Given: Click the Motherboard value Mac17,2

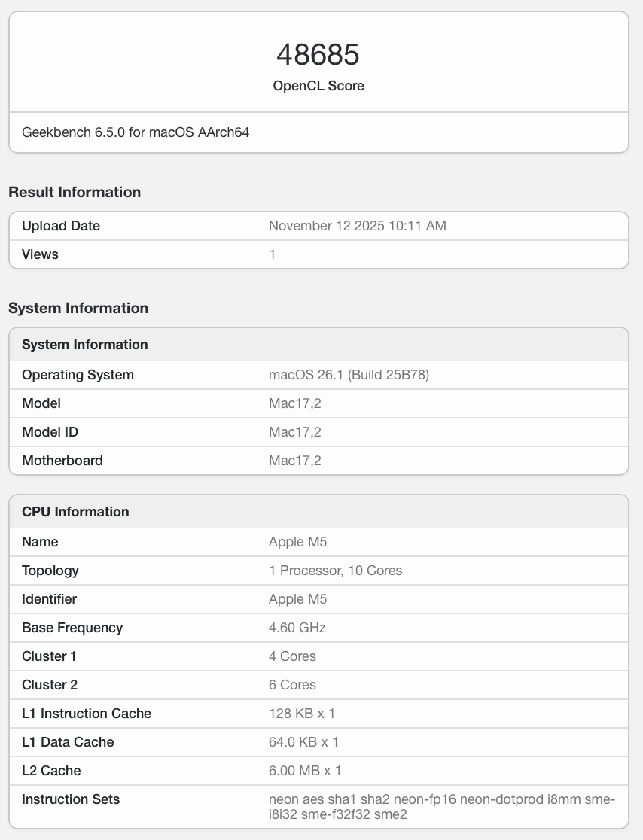Looking at the screenshot, I should 294,461.
